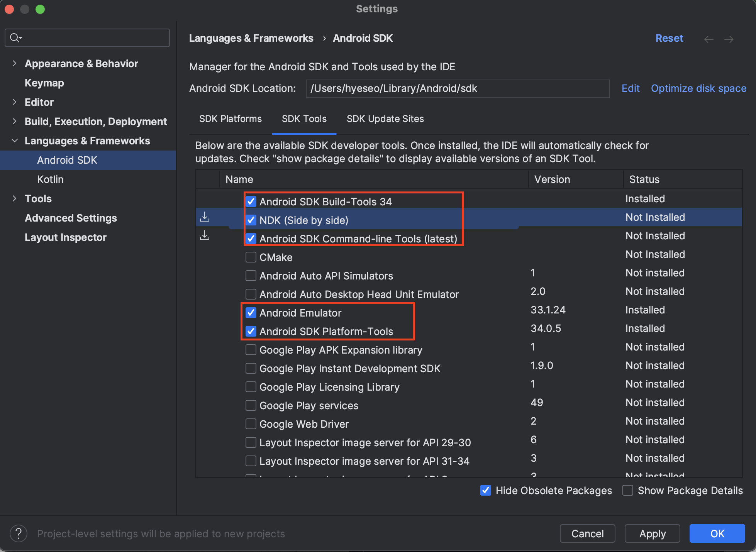Click version 49 of Google Play services
Screen dimensions: 756x552
pos(537,403)
